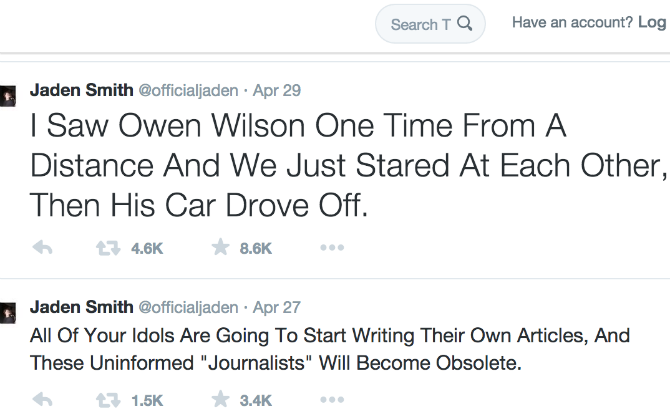Open Jaden Smith name on Apr 29 tweet
Image resolution: width=670 pixels, height=409 pixels.
tap(82, 90)
